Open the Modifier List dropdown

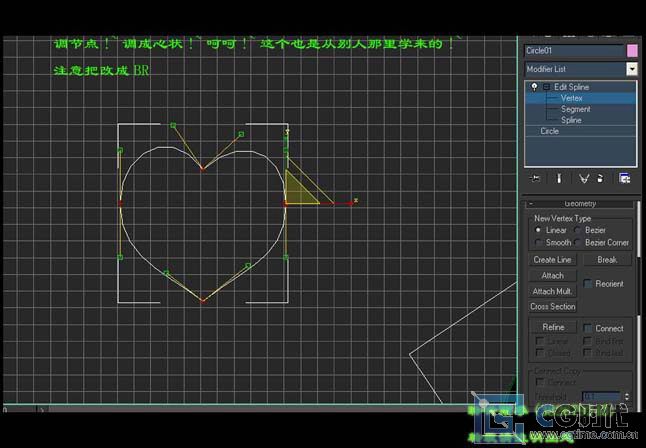point(632,69)
